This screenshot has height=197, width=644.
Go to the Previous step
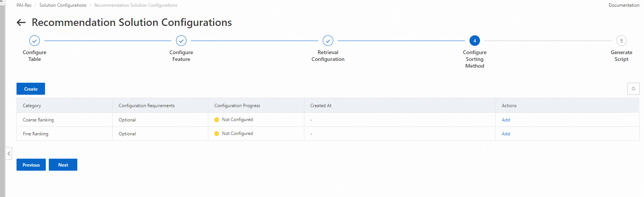coord(31,165)
